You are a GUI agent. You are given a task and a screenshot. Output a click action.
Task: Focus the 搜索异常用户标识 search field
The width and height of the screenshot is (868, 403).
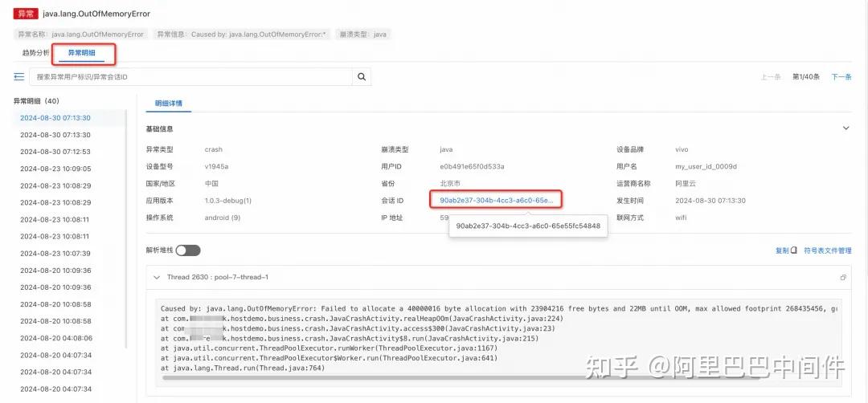point(191,77)
